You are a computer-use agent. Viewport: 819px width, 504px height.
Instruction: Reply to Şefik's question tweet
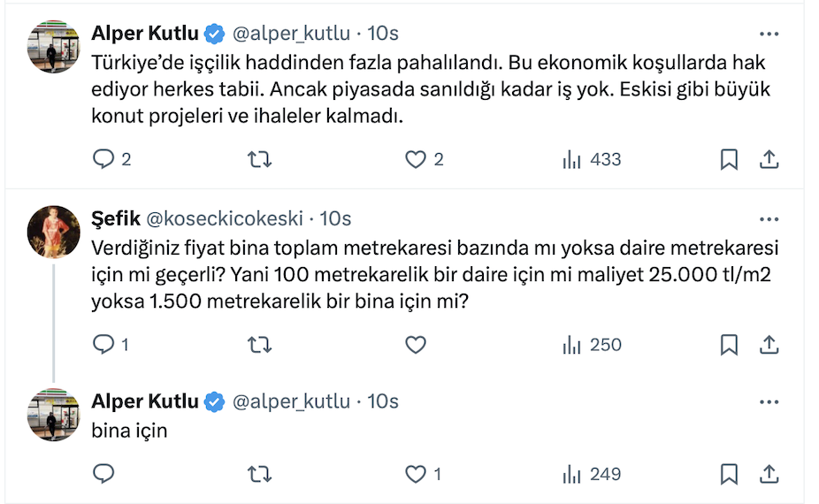tap(104, 345)
